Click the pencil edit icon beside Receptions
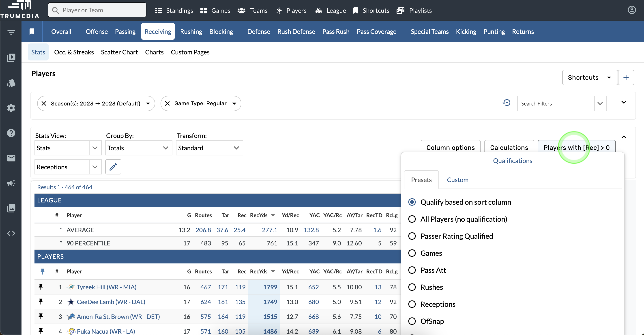 [113, 167]
